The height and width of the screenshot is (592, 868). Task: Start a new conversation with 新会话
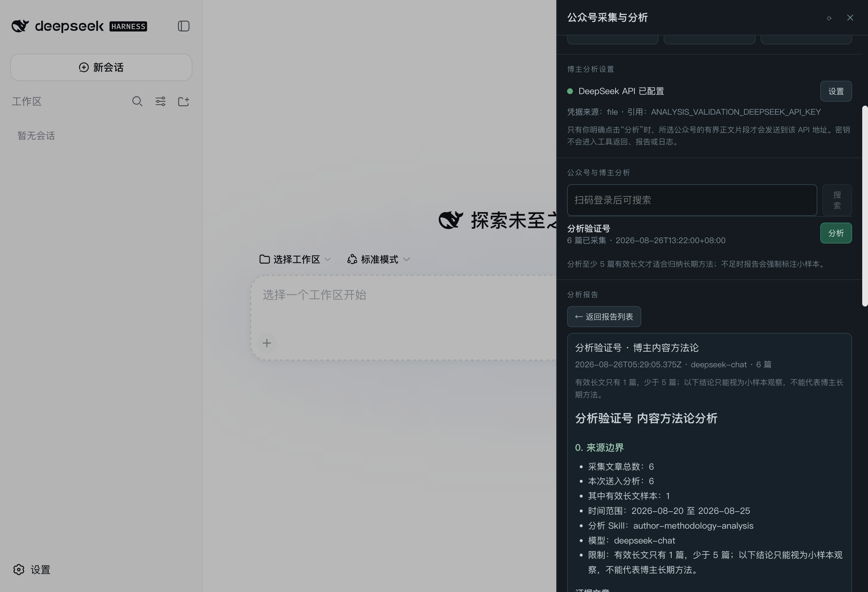[101, 67]
